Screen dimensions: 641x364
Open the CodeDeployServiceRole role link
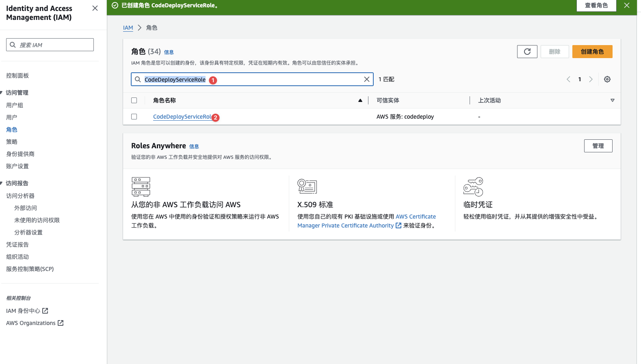[182, 117]
